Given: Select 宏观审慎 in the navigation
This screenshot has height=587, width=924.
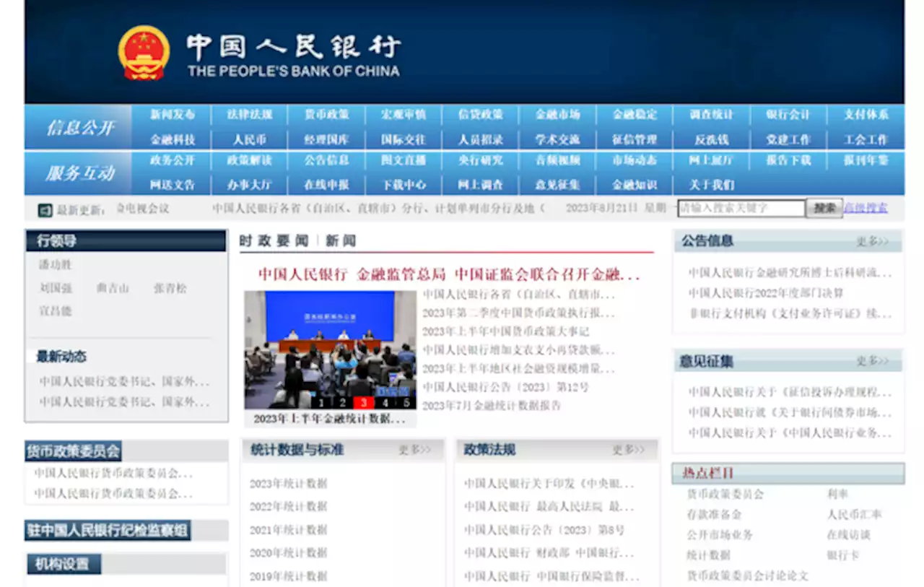Looking at the screenshot, I should pyautogui.click(x=404, y=114).
